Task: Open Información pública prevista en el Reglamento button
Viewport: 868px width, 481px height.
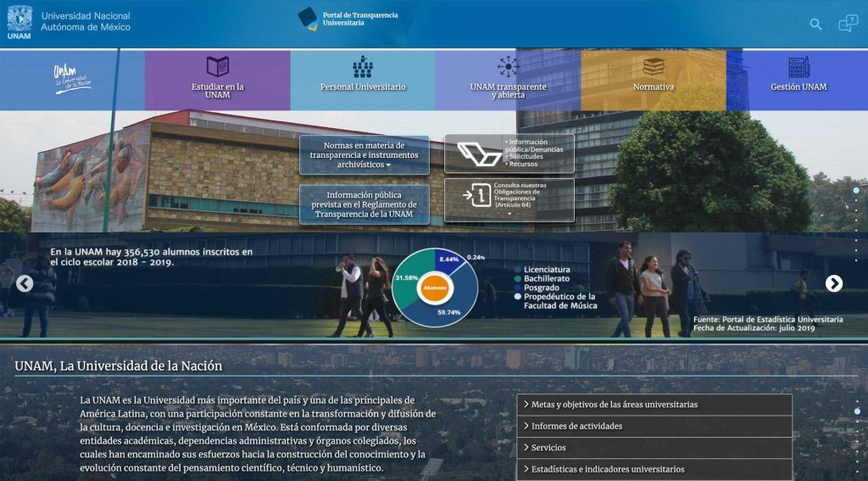Action: click(364, 204)
